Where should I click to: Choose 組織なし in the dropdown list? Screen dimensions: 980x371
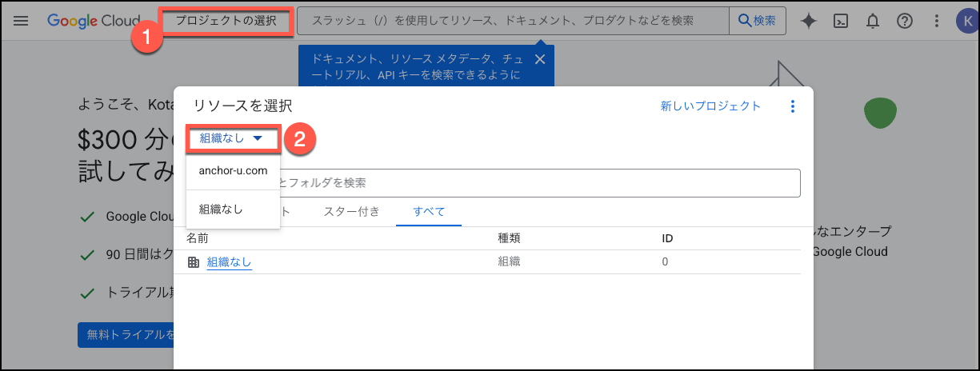pos(221,209)
